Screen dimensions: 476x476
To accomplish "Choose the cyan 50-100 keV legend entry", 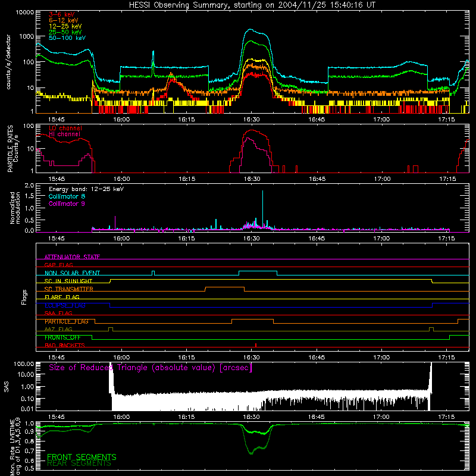I will click(67, 38).
